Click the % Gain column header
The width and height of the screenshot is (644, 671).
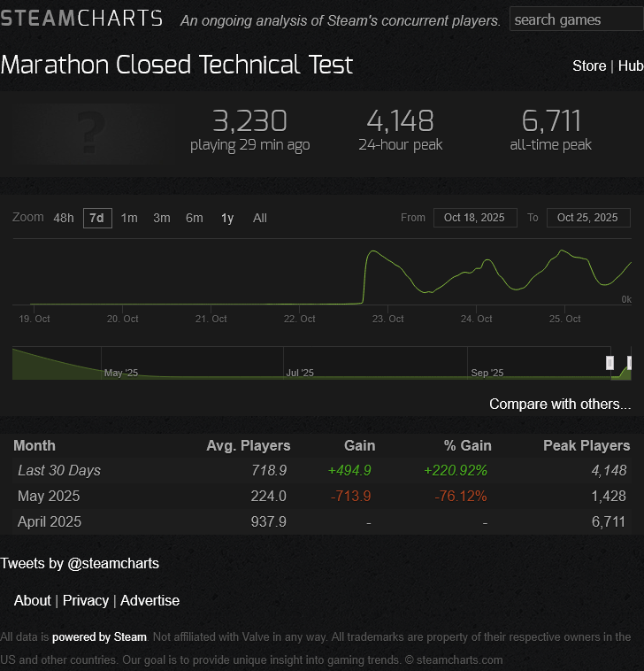pyautogui.click(x=467, y=445)
